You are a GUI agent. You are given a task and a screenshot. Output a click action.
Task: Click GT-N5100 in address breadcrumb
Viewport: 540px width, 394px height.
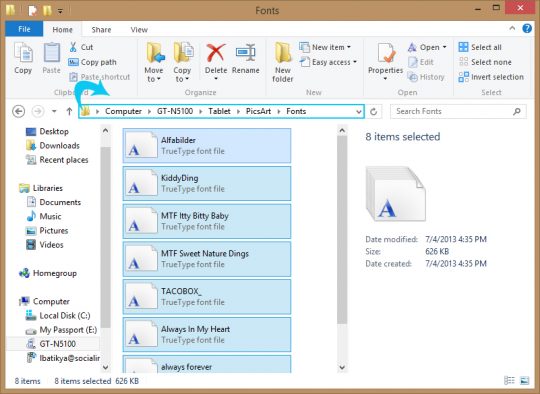[x=175, y=112]
